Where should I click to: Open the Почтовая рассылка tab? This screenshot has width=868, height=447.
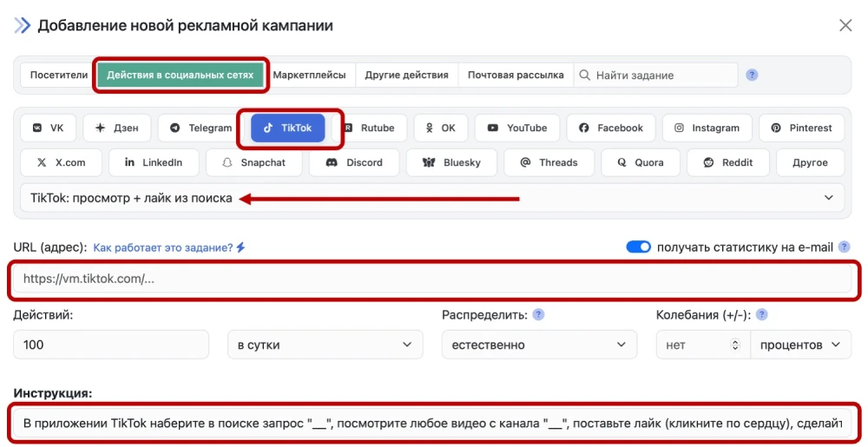pyautogui.click(x=516, y=76)
